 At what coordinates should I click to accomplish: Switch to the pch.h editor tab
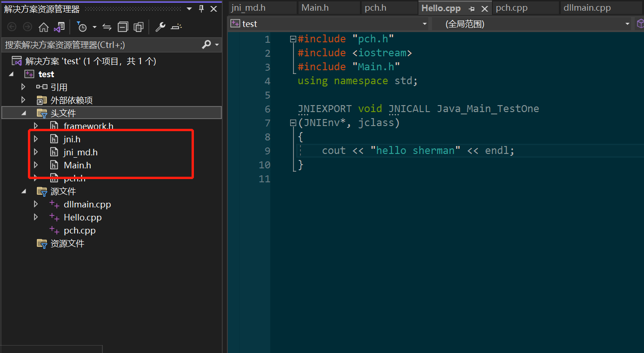pos(390,8)
